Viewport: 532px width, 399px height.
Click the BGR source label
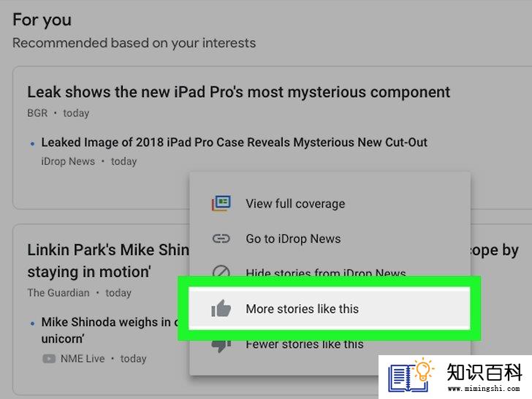tap(37, 113)
